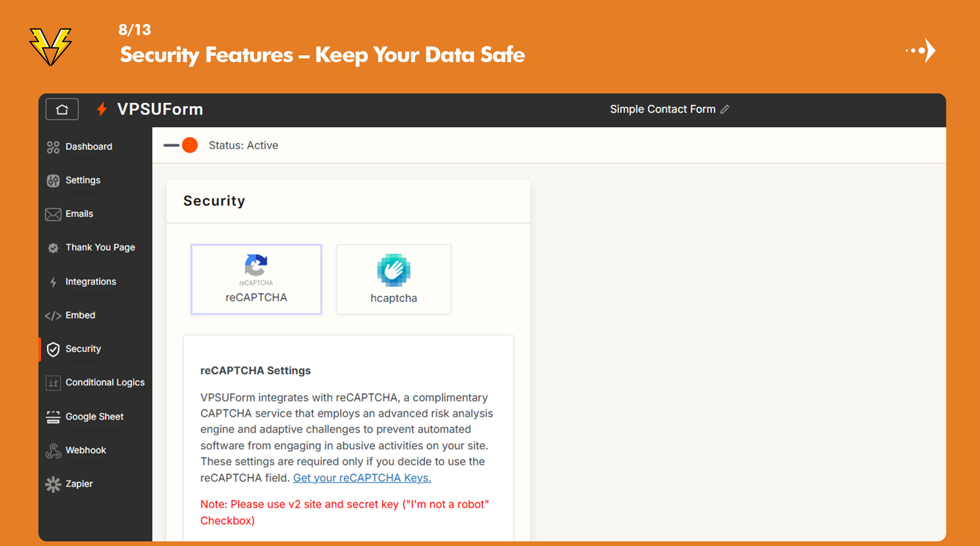Click the Webhook icon in sidebar
Screen dimensions: 980x546
click(x=53, y=451)
